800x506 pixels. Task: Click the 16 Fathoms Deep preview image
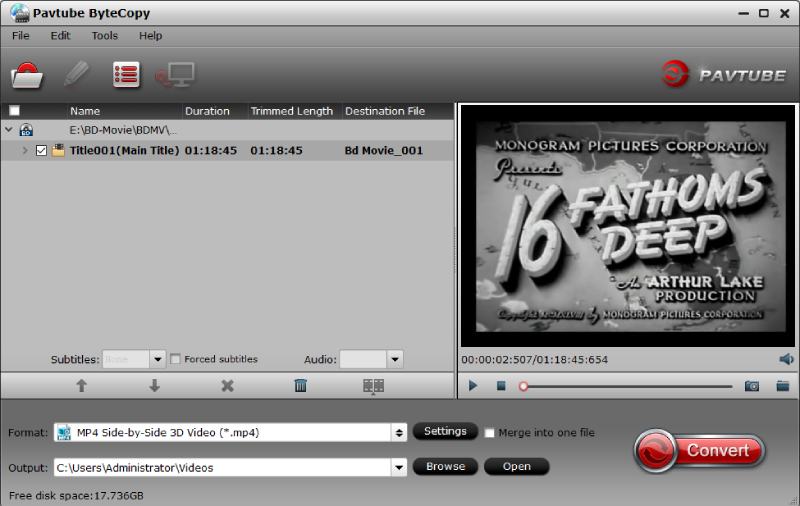tap(629, 226)
